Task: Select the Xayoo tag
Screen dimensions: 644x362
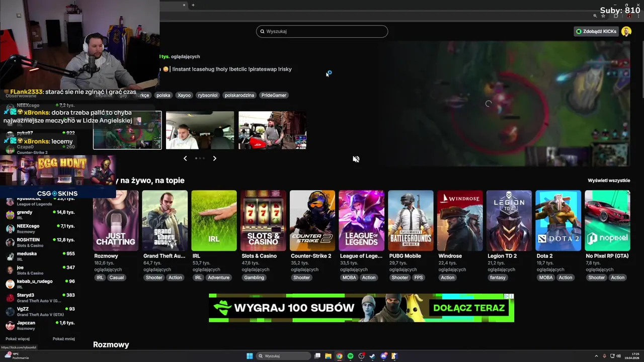Action: click(x=184, y=95)
